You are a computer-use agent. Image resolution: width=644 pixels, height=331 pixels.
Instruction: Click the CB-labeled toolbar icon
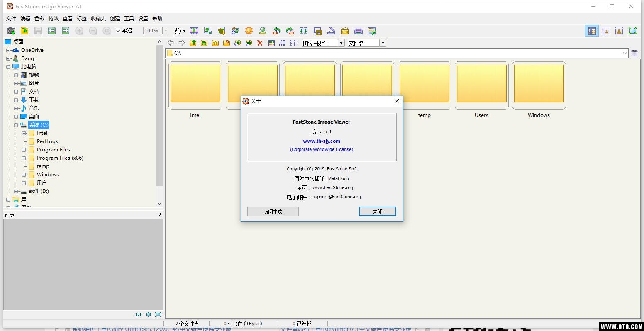pos(235,31)
